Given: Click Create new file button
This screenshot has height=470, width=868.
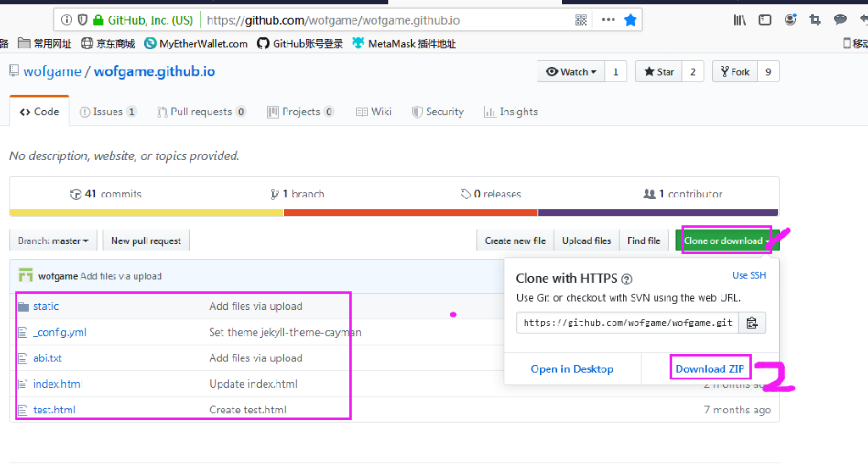Looking at the screenshot, I should tap(515, 241).
